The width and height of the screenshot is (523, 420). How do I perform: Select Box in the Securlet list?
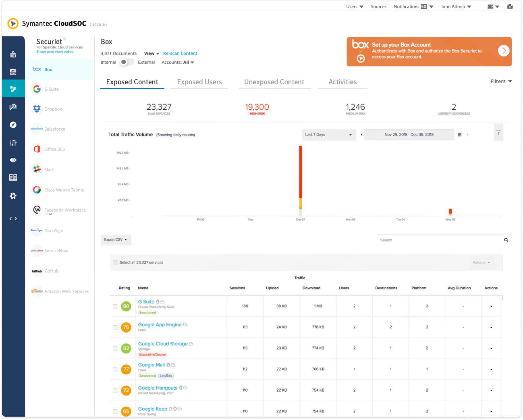[x=59, y=70]
